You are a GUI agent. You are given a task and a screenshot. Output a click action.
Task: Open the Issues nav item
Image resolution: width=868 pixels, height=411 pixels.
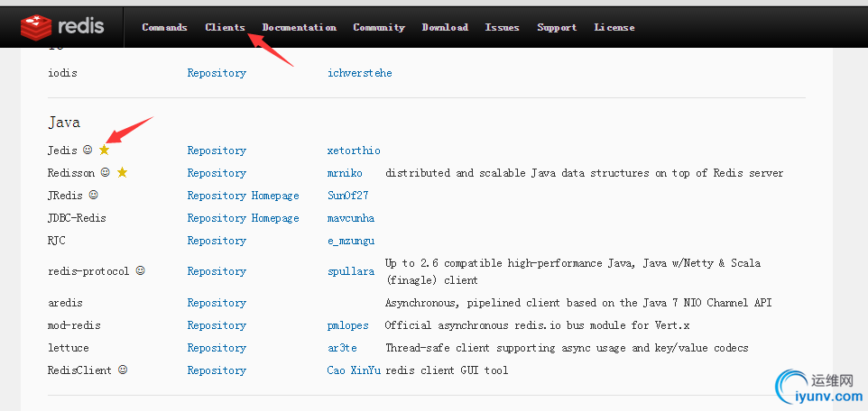click(502, 27)
